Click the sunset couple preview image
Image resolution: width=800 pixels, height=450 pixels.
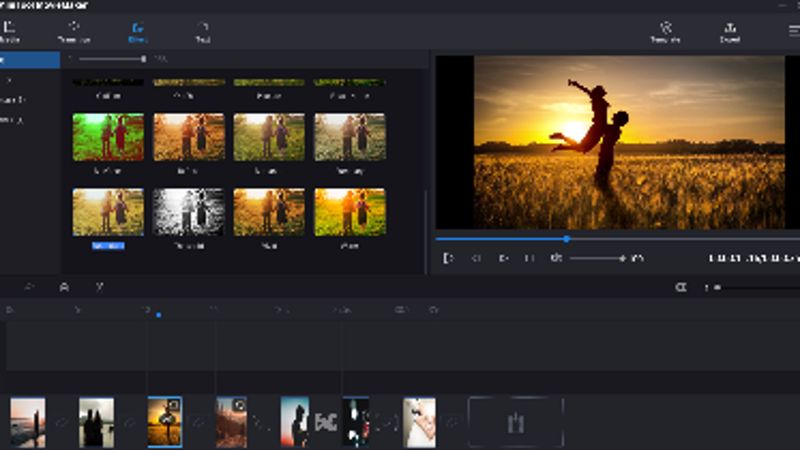[629, 142]
